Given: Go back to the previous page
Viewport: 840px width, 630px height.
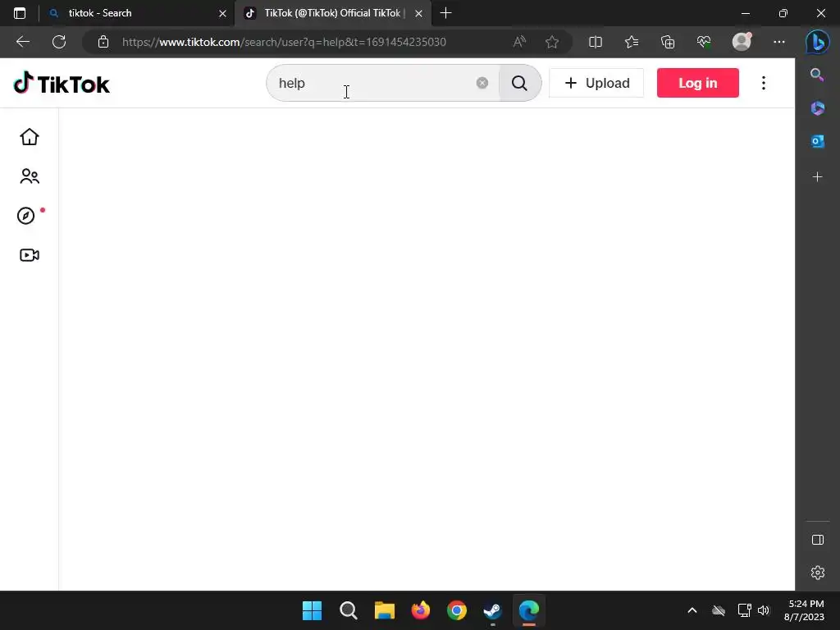Looking at the screenshot, I should click(22, 42).
